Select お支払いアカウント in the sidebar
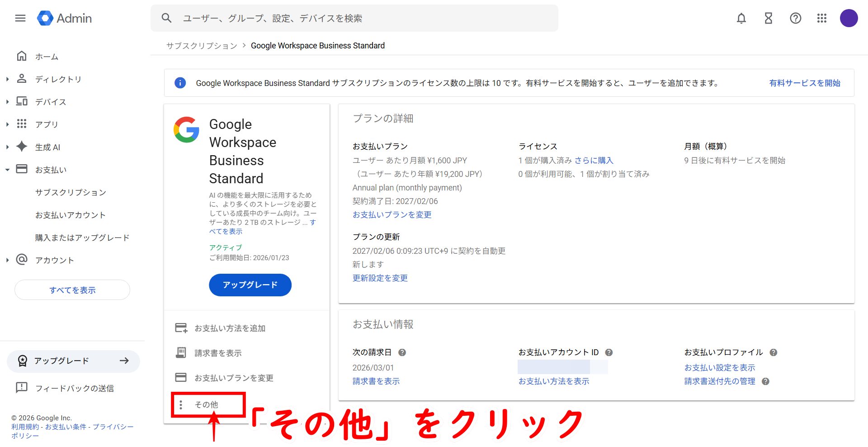The width and height of the screenshot is (868, 447). 71,215
